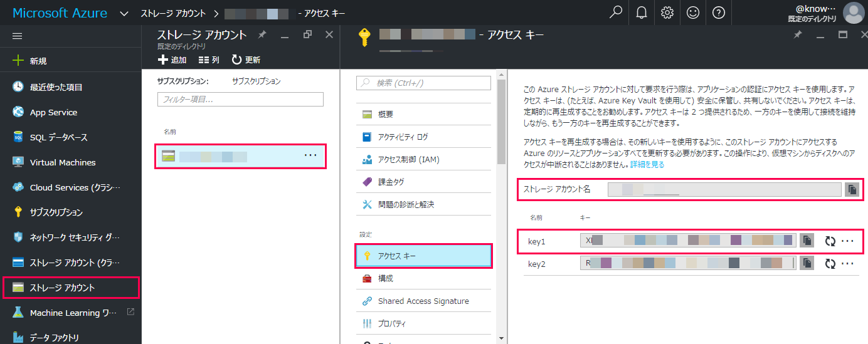The width and height of the screenshot is (868, 344).
Task: Click the ストレージ アカウント名 value field
Action: tap(724, 189)
